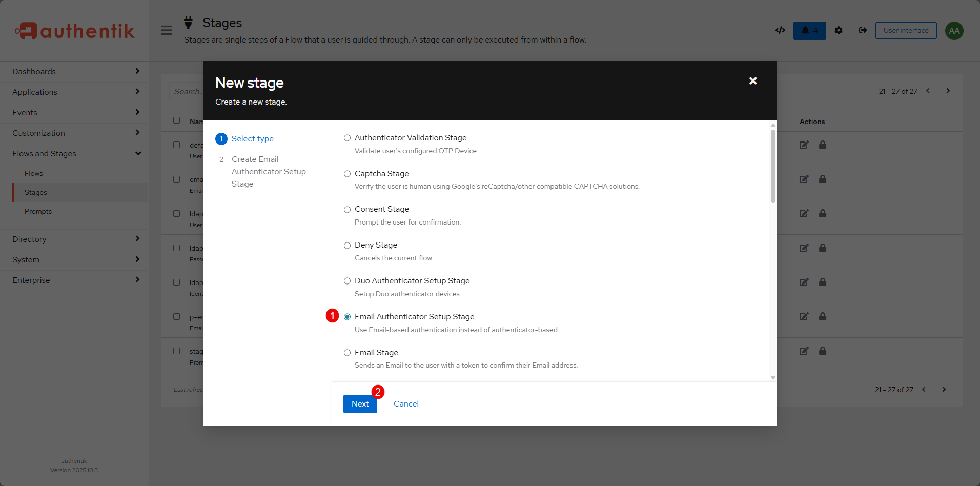Open the Flows sidebar item

tap(34, 174)
